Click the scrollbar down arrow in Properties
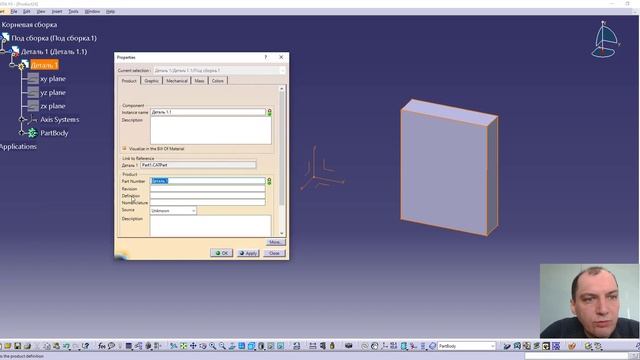This screenshot has height=360, width=640. coord(282,233)
